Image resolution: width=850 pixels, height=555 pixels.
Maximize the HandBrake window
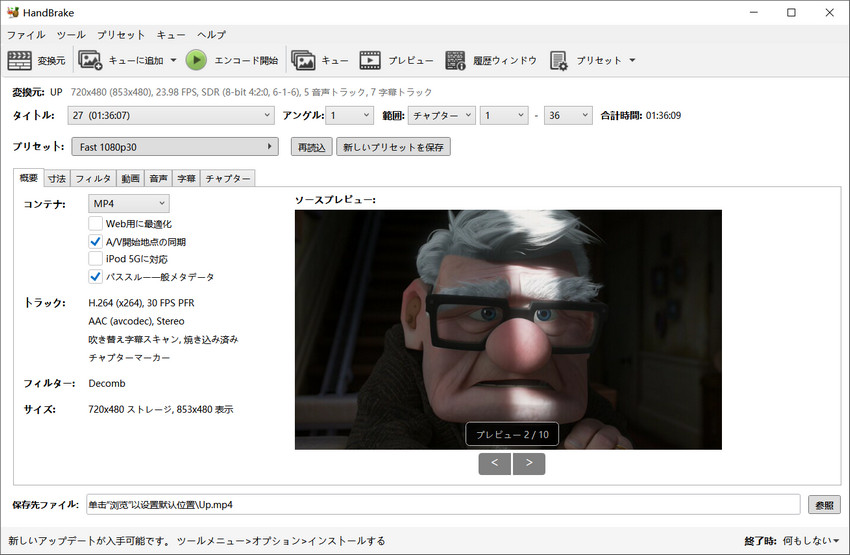[791, 12]
